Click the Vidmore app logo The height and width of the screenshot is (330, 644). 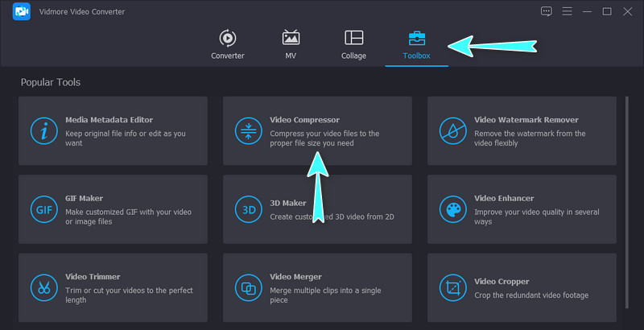click(22, 12)
